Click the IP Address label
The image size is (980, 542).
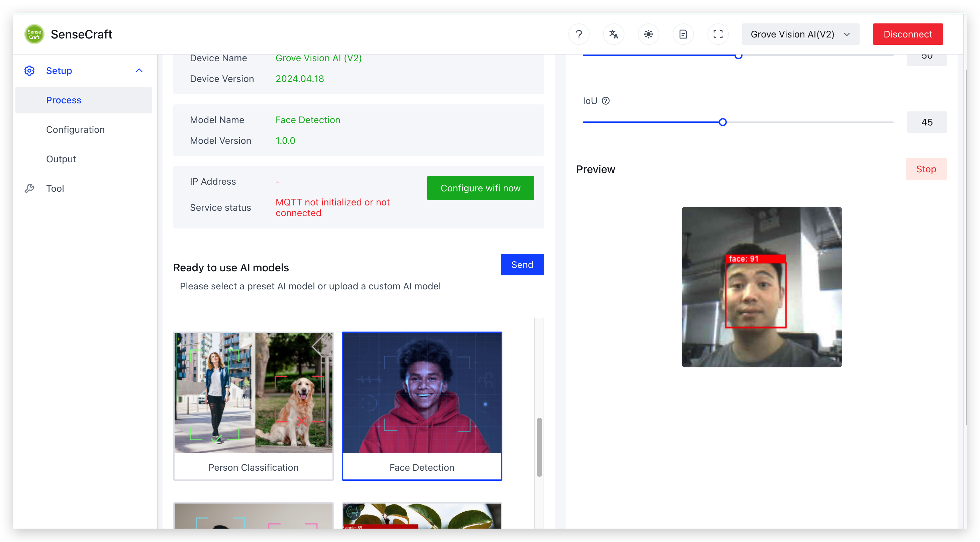pos(213,182)
